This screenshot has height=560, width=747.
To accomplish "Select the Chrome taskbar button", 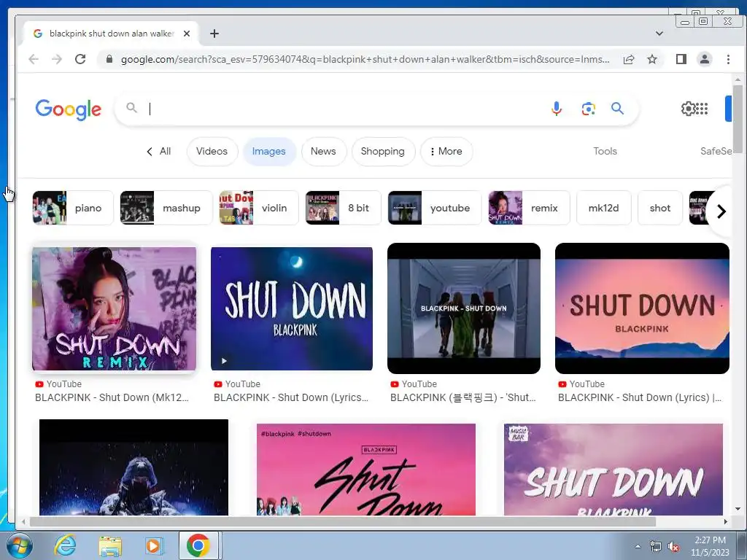I will click(198, 545).
